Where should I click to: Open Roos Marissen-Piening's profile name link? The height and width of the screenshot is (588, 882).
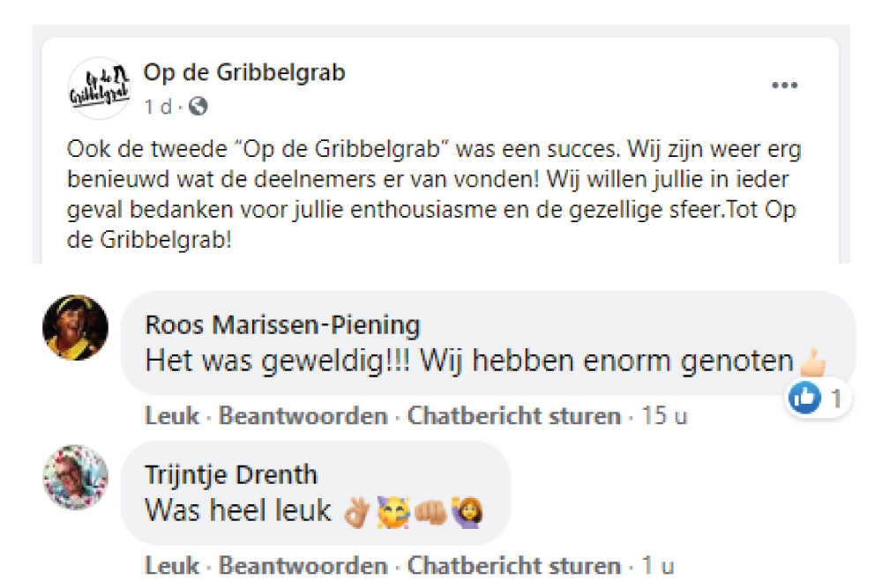click(x=282, y=325)
